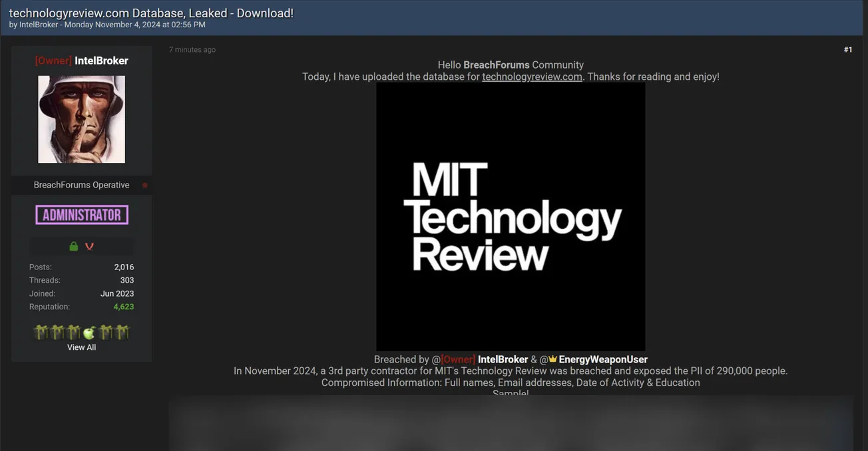Click the last gift box award icon
The width and height of the screenshot is (868, 451).
[121, 332]
